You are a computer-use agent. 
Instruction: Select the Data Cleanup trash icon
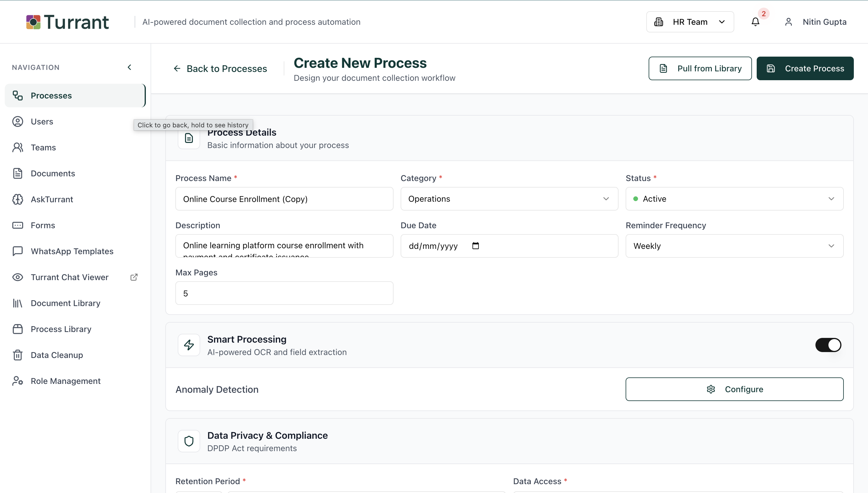[18, 355]
